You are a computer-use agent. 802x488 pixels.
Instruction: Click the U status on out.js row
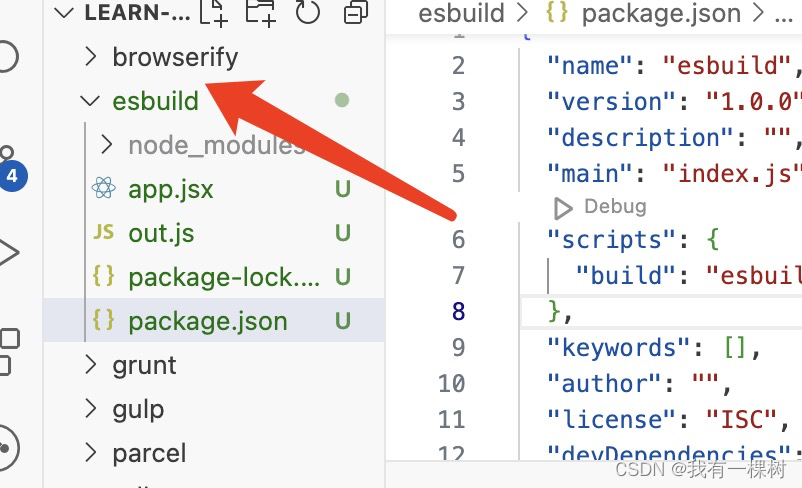343,233
